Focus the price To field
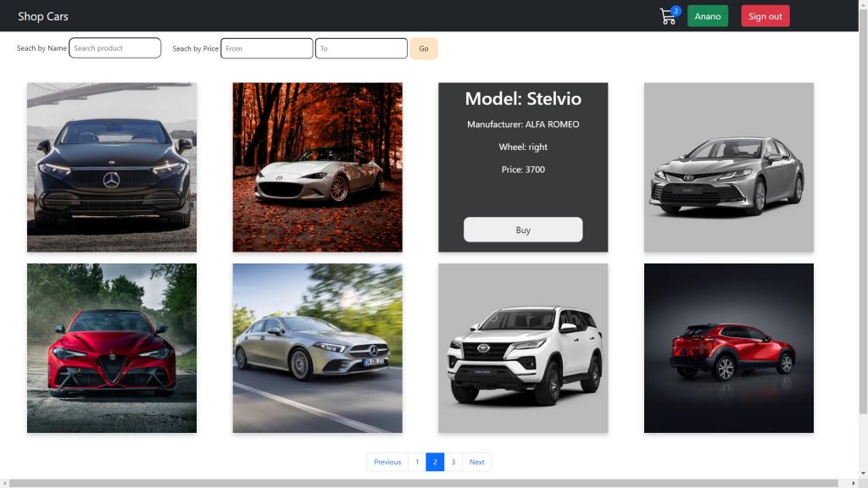 (x=361, y=48)
